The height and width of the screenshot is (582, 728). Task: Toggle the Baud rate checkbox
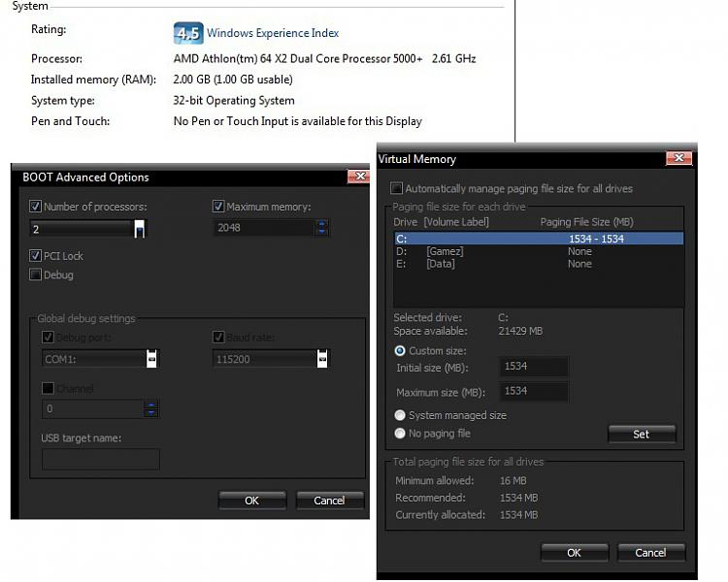(218, 337)
